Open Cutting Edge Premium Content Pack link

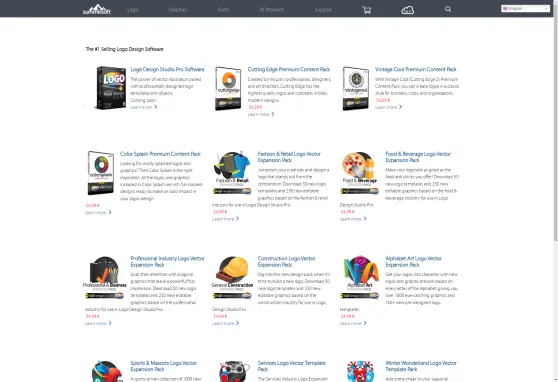coord(289,69)
